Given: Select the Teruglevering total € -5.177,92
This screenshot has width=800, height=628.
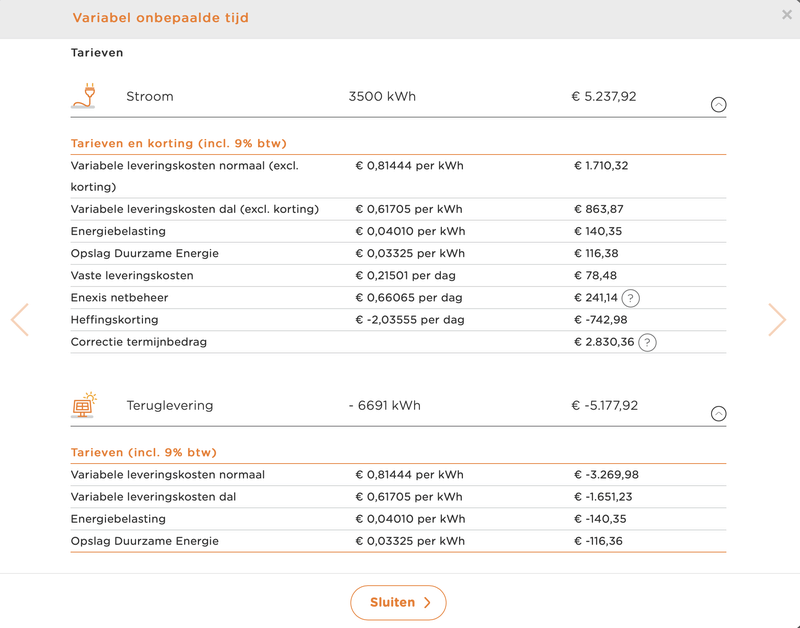Looking at the screenshot, I should tap(604, 406).
